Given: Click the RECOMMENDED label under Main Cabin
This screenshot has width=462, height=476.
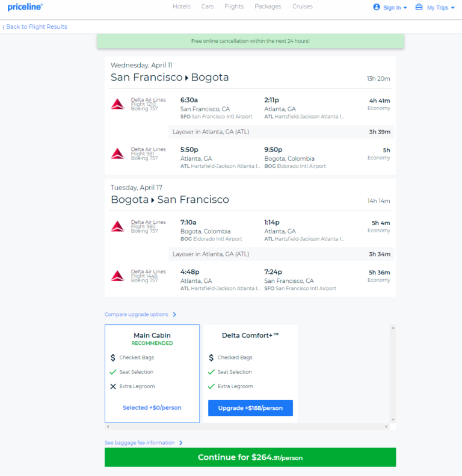Looking at the screenshot, I should pos(152,344).
